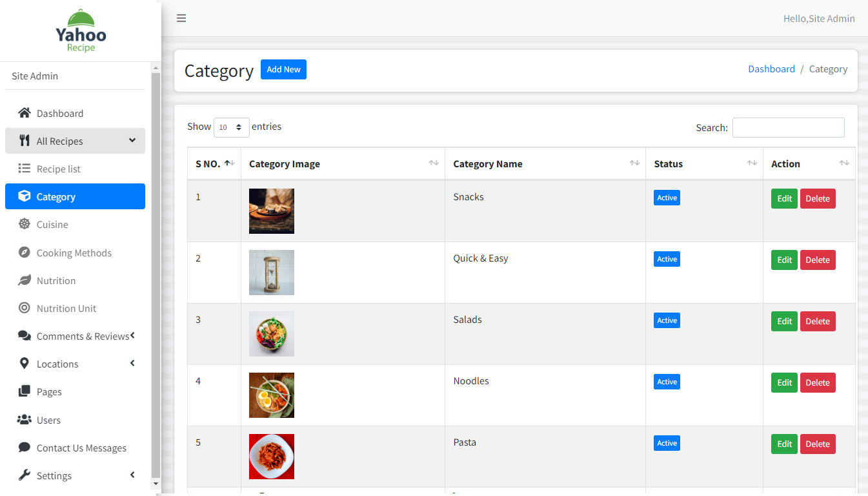Click the Cuisine wheel icon
This screenshot has width=868, height=496.
(x=25, y=225)
